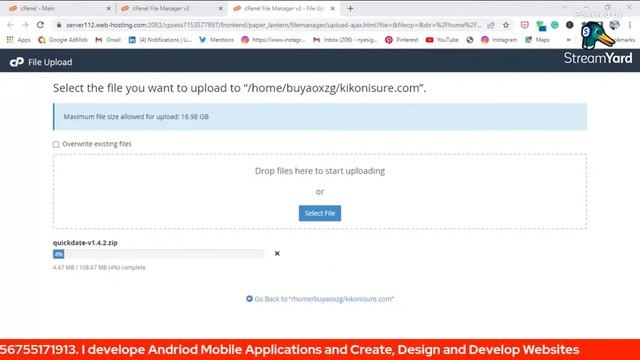Switch to the cPanel File Manager v3 tab
This screenshot has width=640, height=360.
pyautogui.click(x=160, y=8)
